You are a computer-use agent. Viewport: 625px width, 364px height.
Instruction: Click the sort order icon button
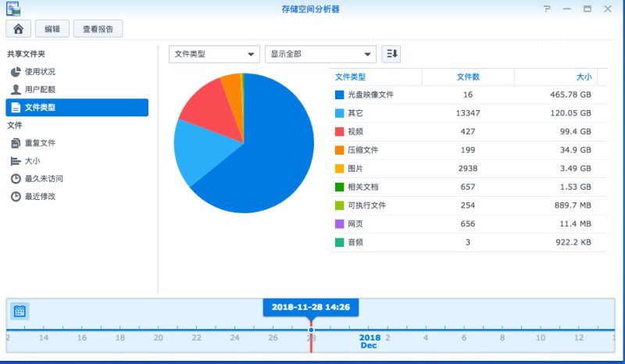(x=391, y=54)
